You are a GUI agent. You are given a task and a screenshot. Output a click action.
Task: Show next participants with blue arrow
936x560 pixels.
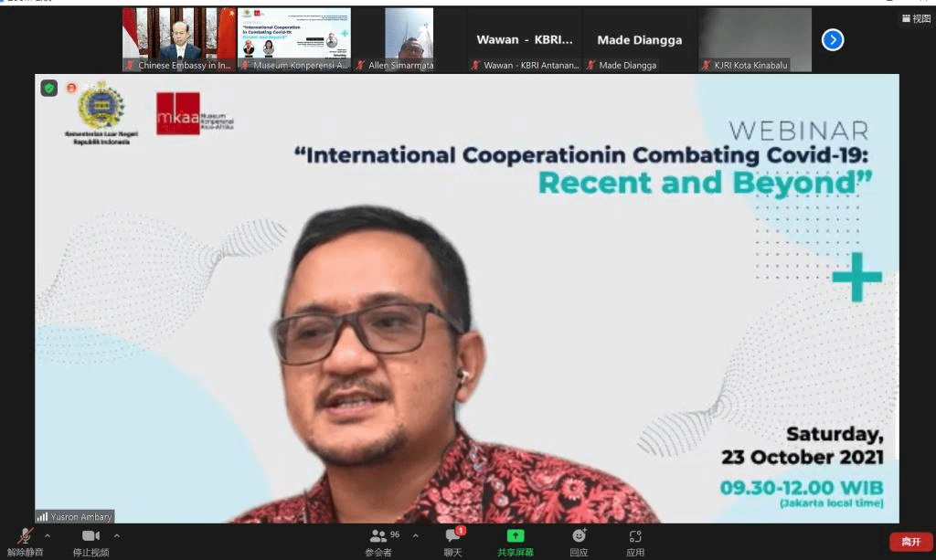[832, 39]
